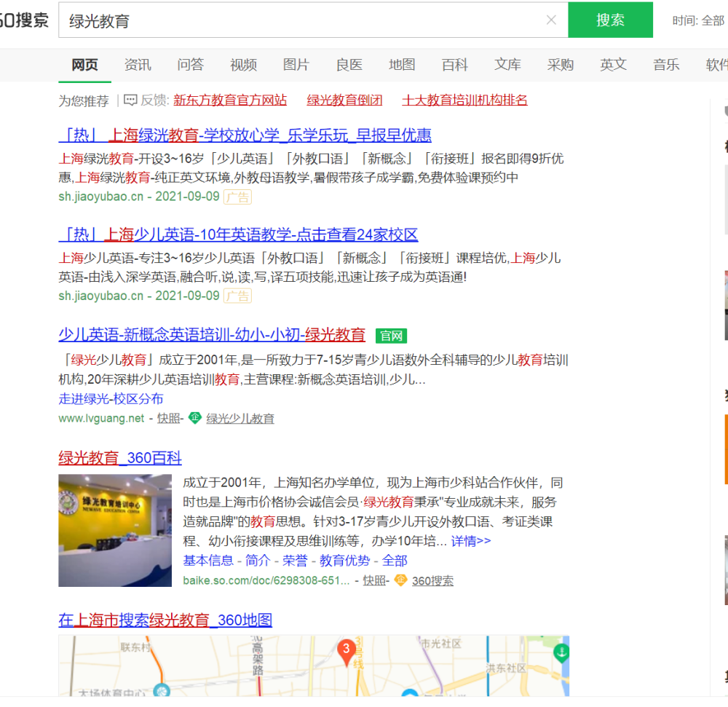This screenshot has width=728, height=707.
Task: Open ad result 上海绿洸教育-学校放心学
Action: click(245, 135)
